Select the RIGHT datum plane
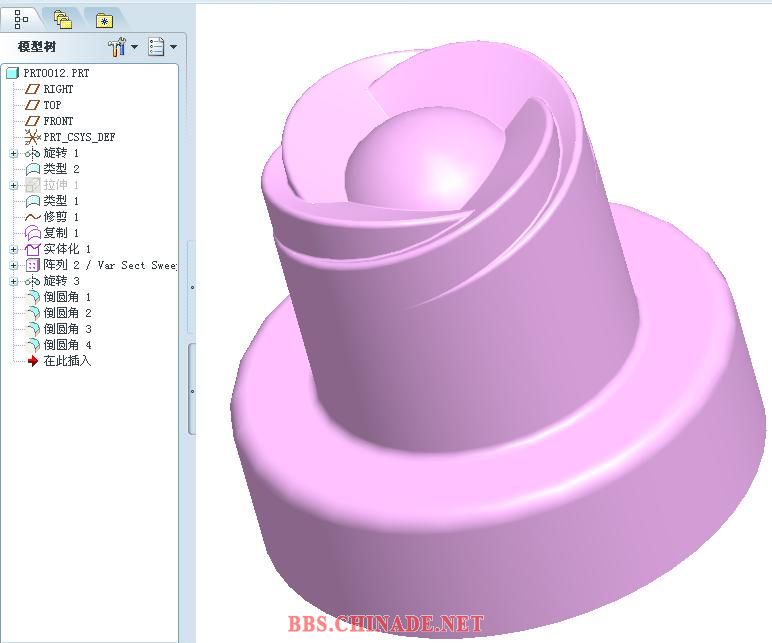The image size is (772, 643). click(x=58, y=89)
